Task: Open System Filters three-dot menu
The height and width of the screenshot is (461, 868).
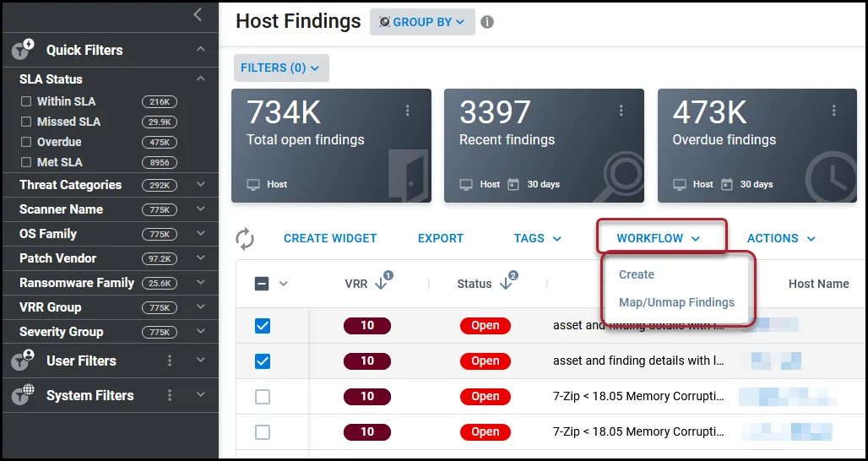Action: [170, 395]
